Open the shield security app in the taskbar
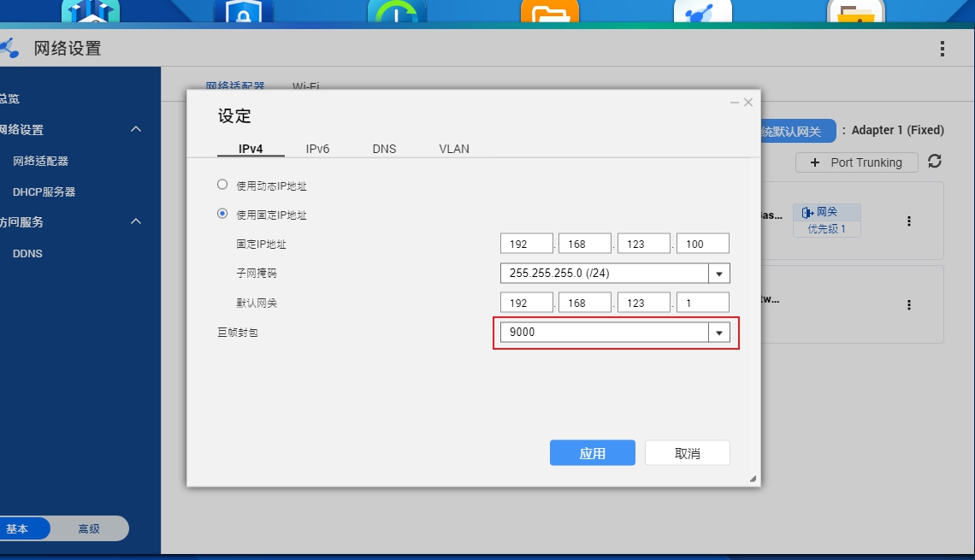The image size is (975, 560). point(244,13)
